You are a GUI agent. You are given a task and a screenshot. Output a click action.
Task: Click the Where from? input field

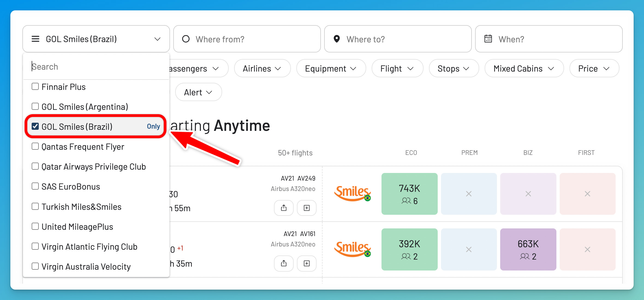pyautogui.click(x=247, y=39)
